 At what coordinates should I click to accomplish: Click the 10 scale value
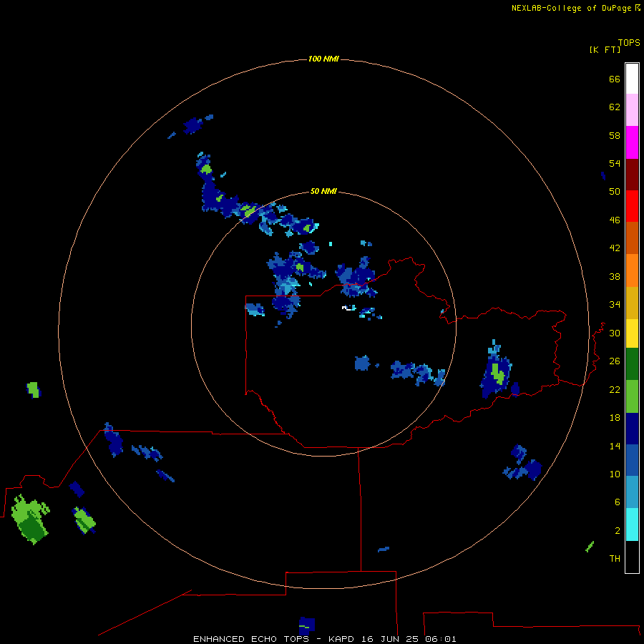[x=615, y=474]
